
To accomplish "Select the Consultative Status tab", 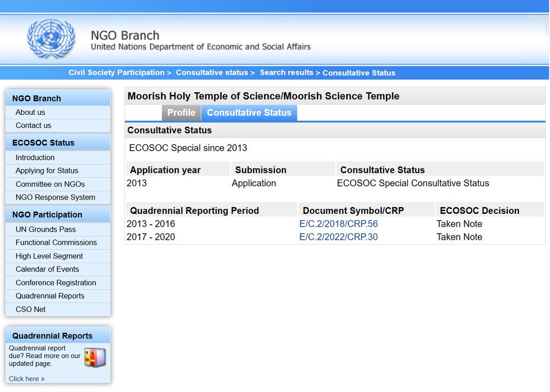I will click(249, 113).
